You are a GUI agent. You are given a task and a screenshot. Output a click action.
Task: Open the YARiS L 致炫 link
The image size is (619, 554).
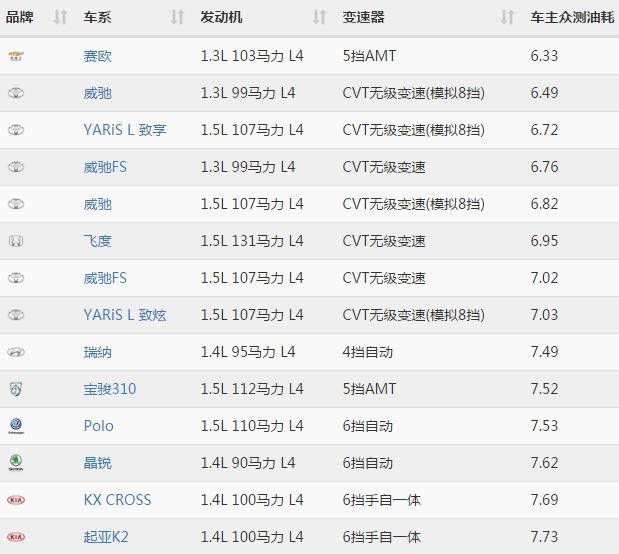pos(125,315)
